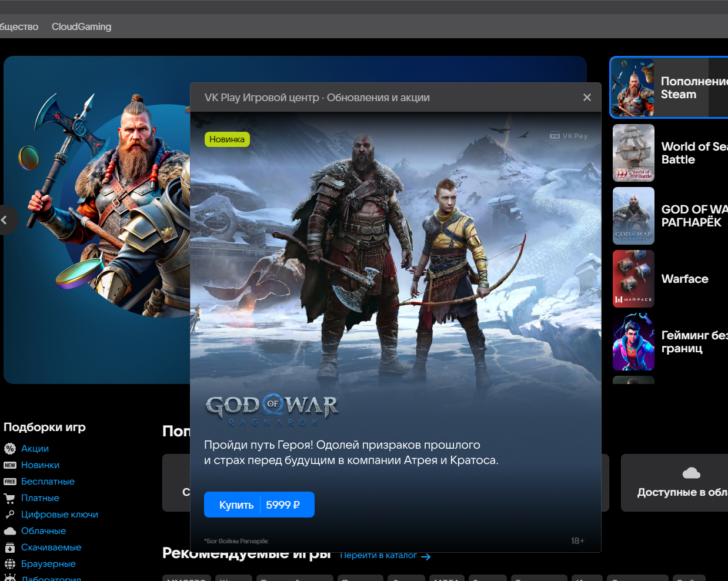This screenshot has height=581, width=728.
Task: Click the shopping cart icon
Action: tap(10, 498)
